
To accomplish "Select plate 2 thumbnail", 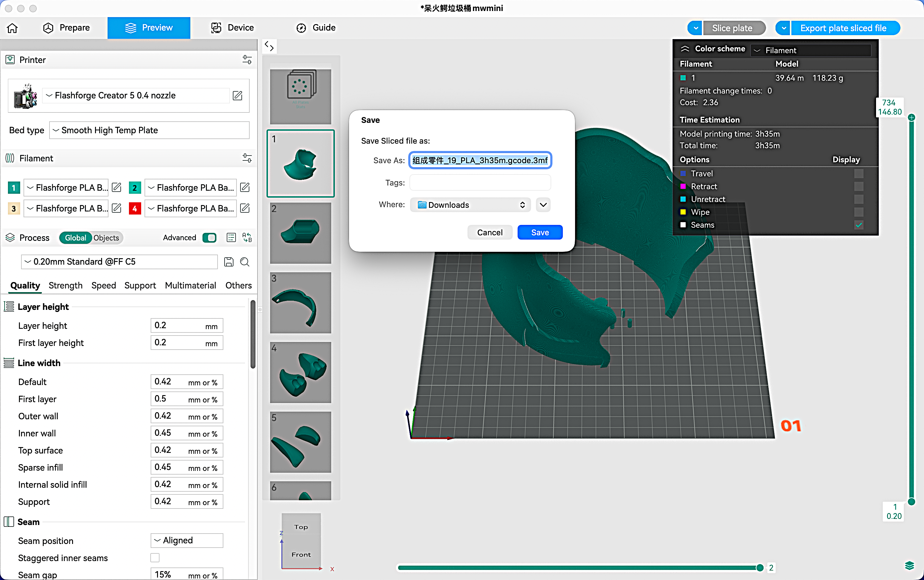I will click(x=301, y=233).
